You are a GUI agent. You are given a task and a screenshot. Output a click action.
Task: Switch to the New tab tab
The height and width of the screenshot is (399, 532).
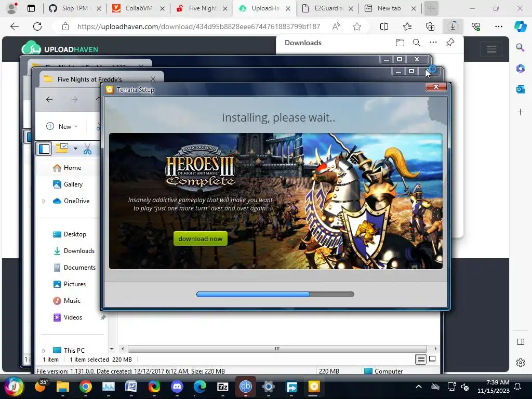[389, 8]
